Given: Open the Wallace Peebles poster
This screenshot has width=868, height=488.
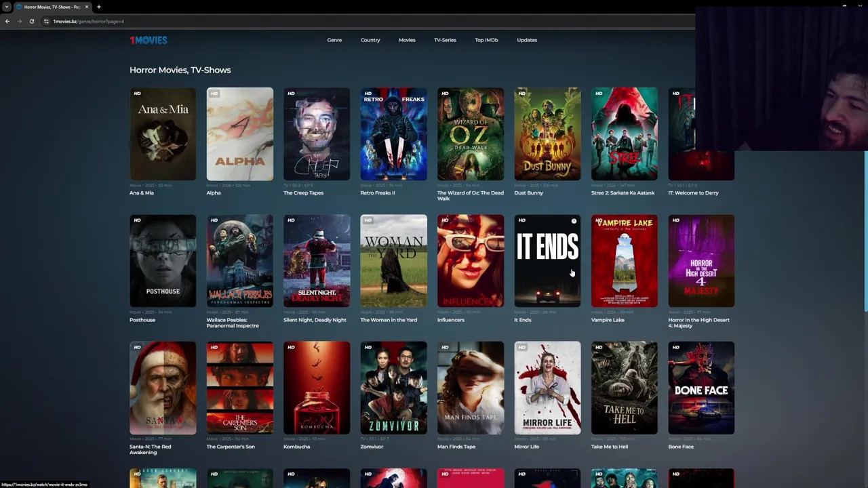Looking at the screenshot, I should tap(240, 261).
